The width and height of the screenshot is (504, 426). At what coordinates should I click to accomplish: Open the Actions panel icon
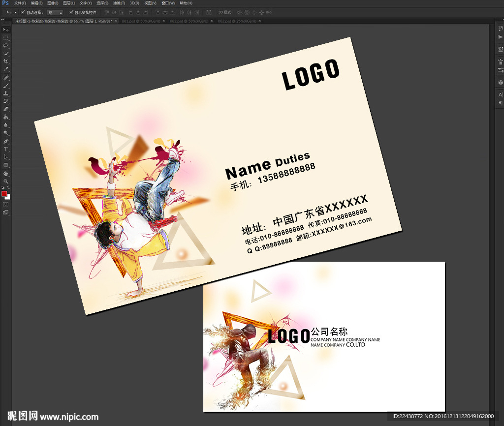pyautogui.click(x=500, y=37)
